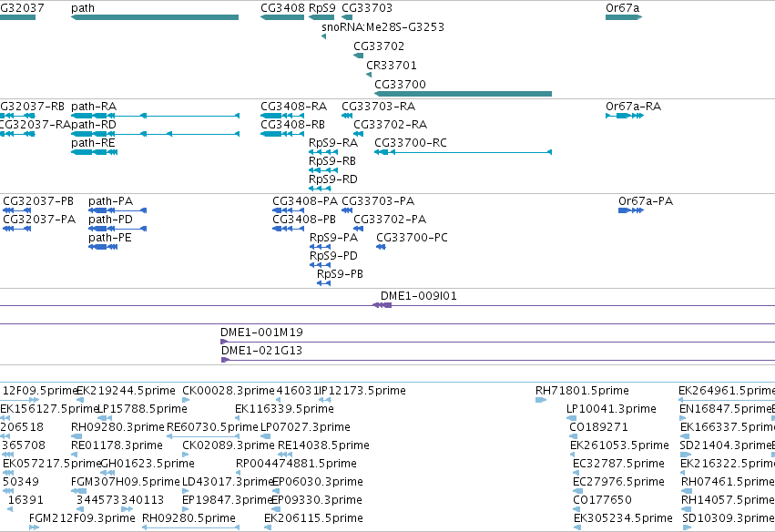Click the CR33701 label
The width and height of the screenshot is (775, 532).
point(392,66)
